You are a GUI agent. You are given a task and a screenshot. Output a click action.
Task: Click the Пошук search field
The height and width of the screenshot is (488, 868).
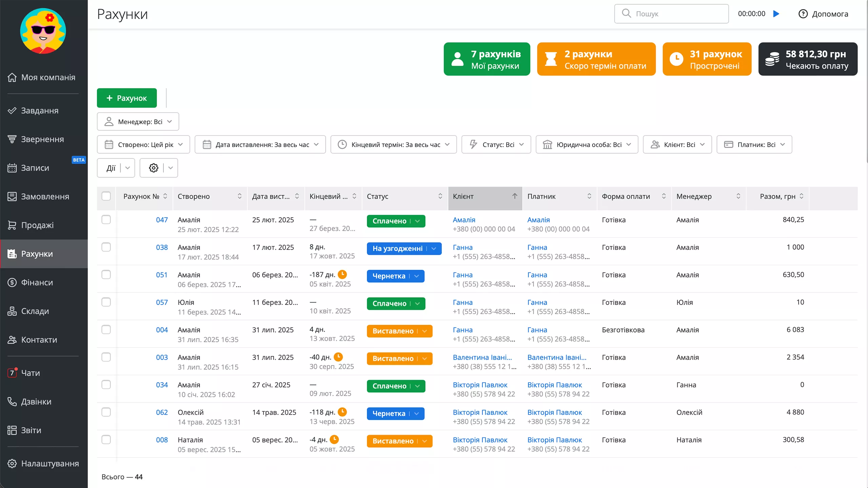coord(671,14)
